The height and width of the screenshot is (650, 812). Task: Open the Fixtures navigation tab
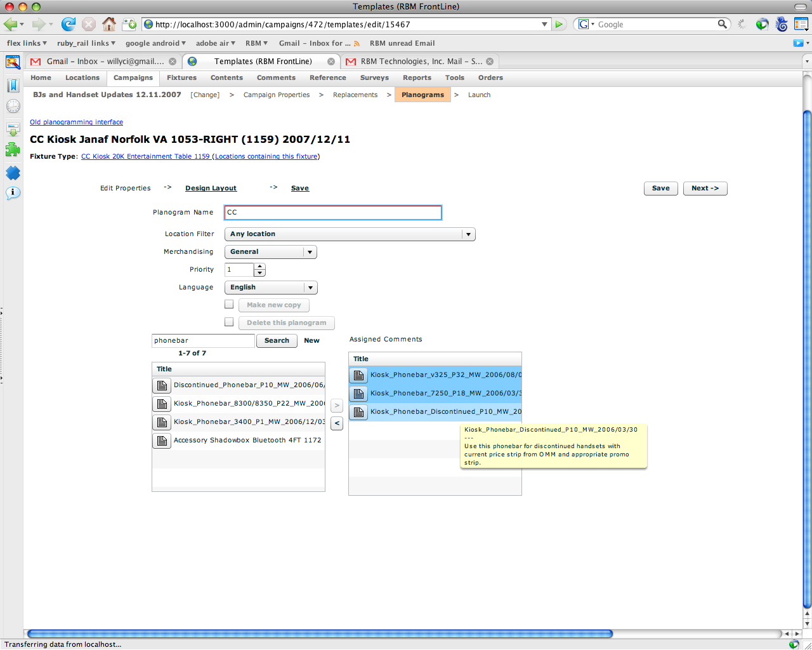coord(181,78)
